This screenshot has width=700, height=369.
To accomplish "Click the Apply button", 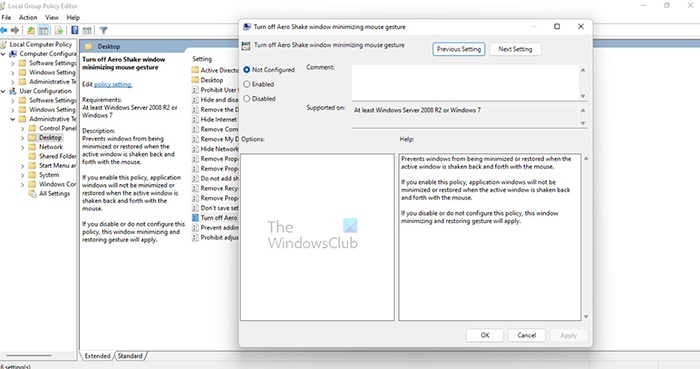I will tap(568, 335).
